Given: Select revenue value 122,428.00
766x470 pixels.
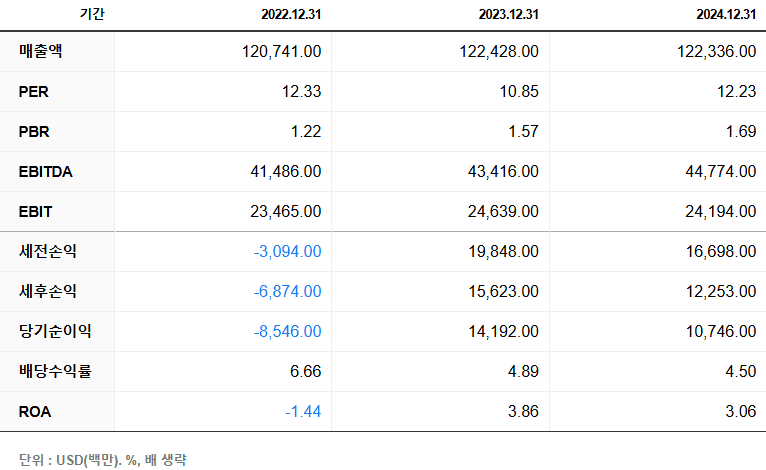Looking at the screenshot, I should [499, 51].
